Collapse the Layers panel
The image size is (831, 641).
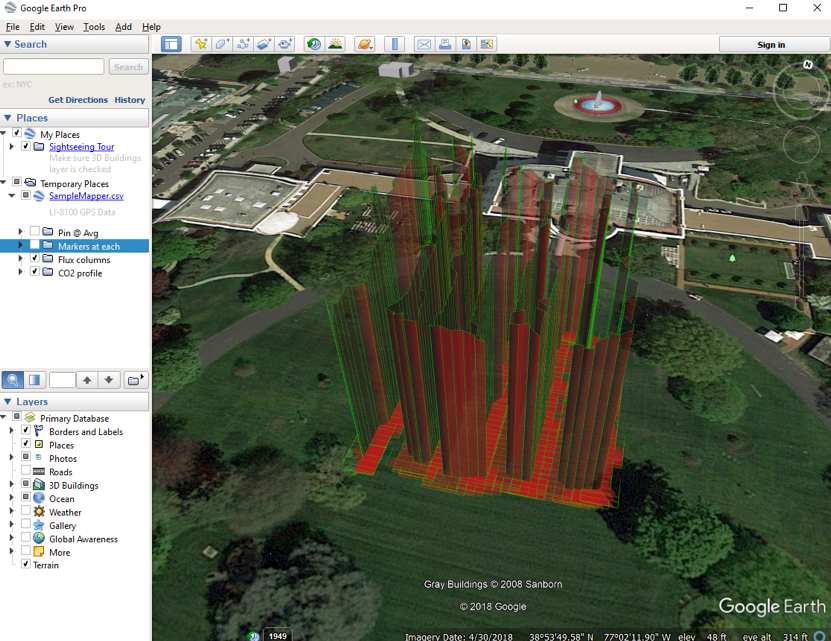click(8, 402)
